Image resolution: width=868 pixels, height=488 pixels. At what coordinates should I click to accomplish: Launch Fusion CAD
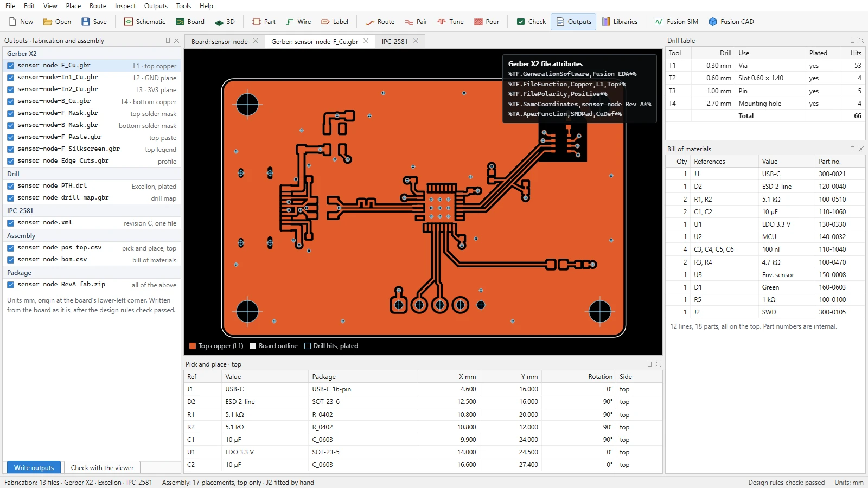[x=731, y=22]
